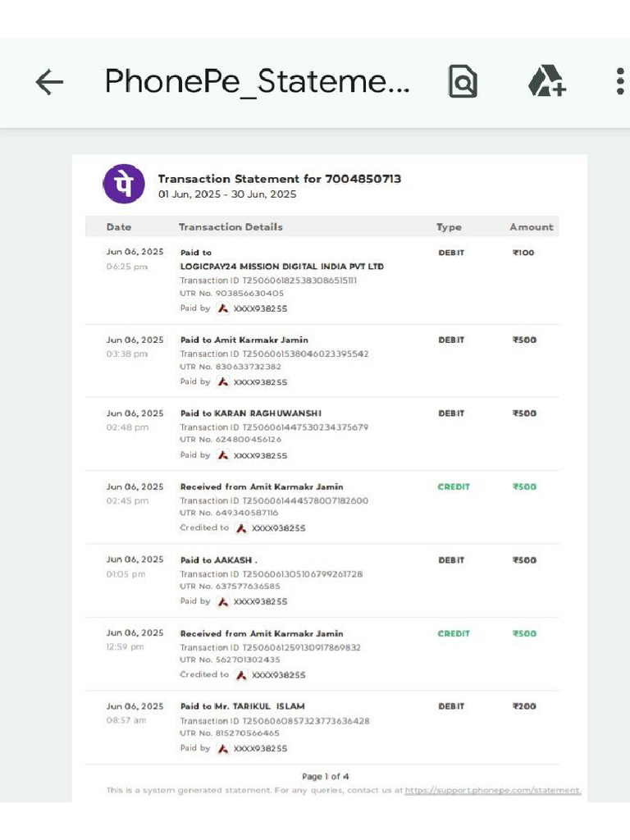The height and width of the screenshot is (840, 630).
Task: Click the Date column header
Action: click(x=119, y=227)
